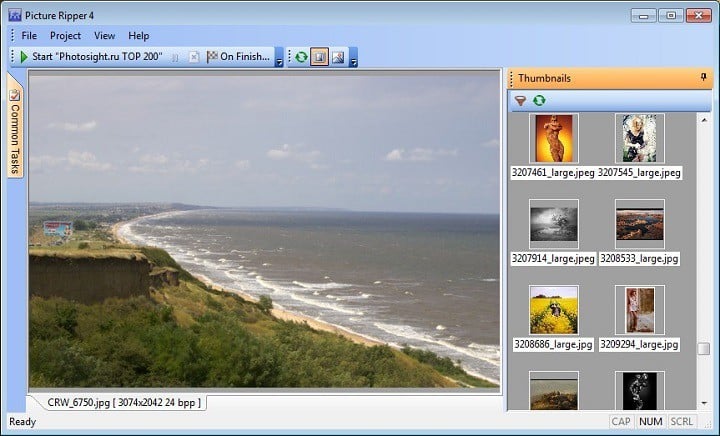
Task: Open the View menu
Action: [x=105, y=36]
